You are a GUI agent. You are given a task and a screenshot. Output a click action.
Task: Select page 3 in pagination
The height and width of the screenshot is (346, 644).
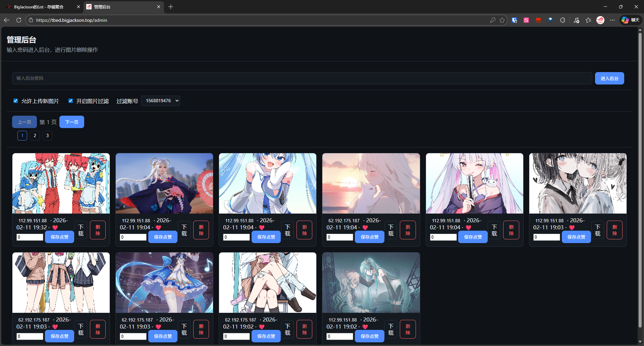coord(47,135)
